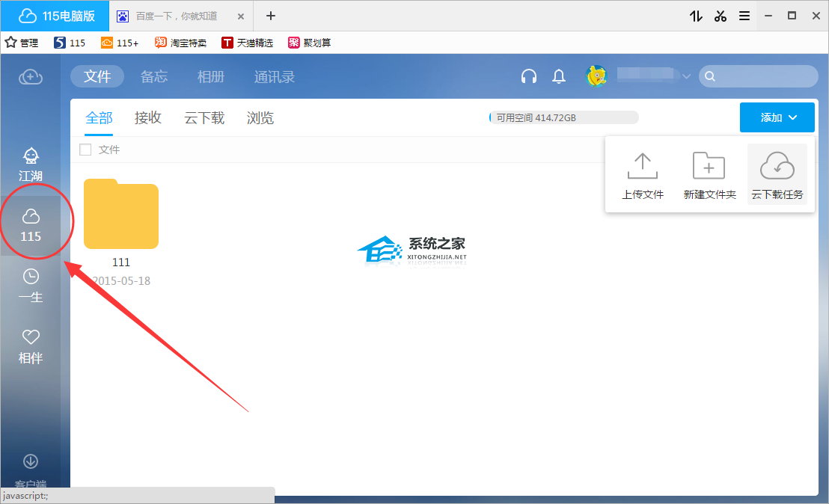Select the 全部 file filter tab

pos(99,118)
